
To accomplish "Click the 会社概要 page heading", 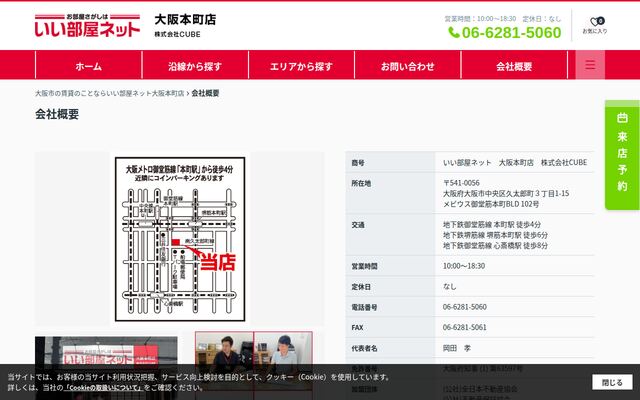I will 57,114.
